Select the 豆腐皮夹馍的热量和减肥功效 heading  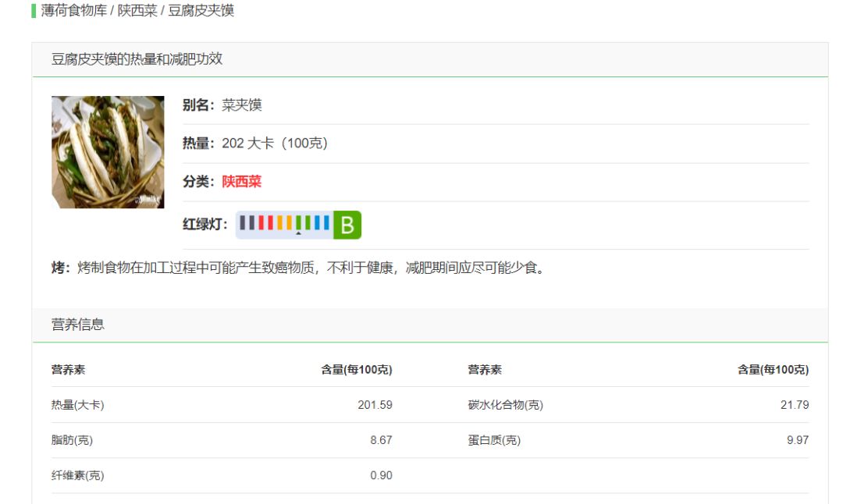(137, 59)
